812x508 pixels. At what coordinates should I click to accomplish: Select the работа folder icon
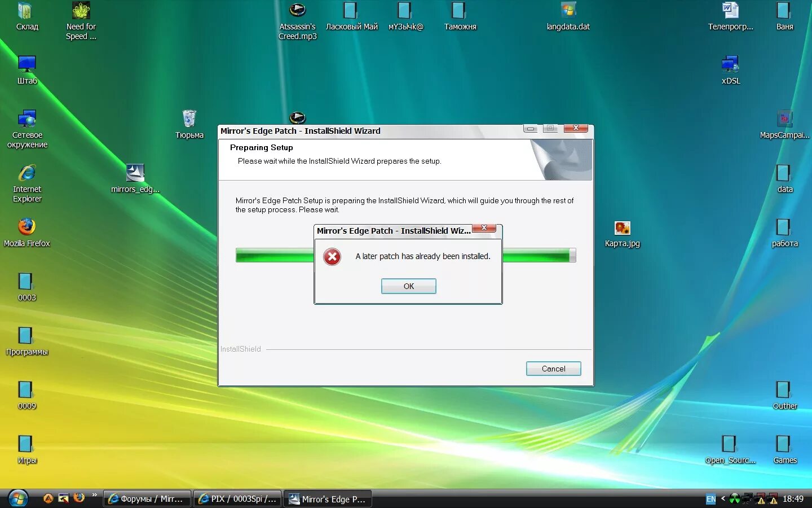pyautogui.click(x=784, y=233)
